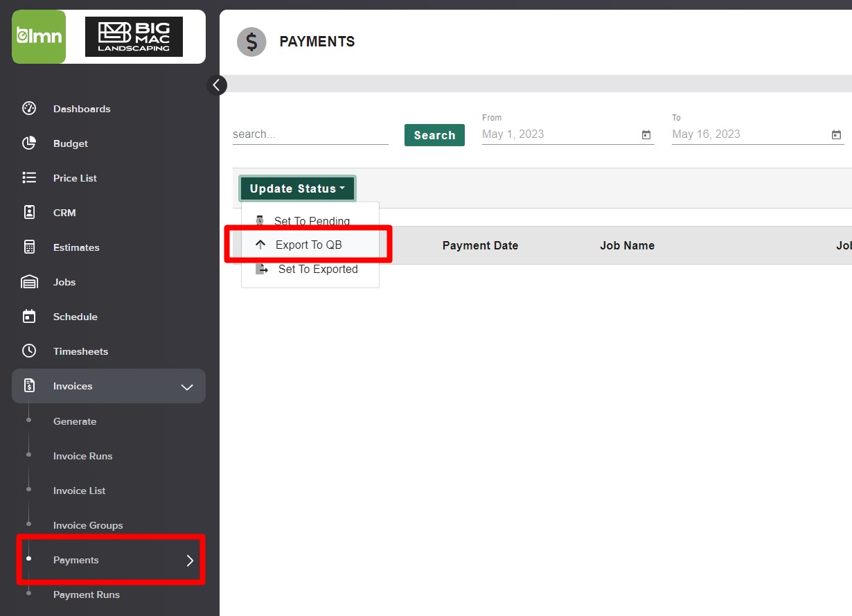
Task: Go to Timesheets page
Action: pyautogui.click(x=80, y=351)
